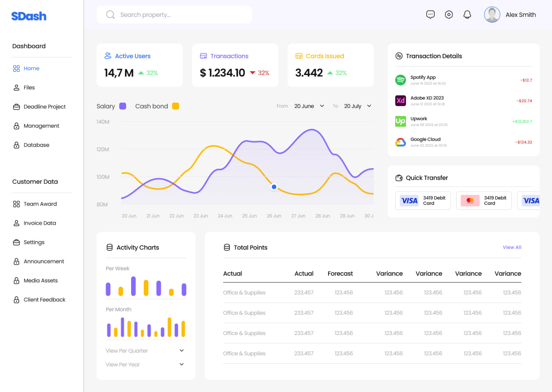This screenshot has width=552, height=392.
Task: Click Alex Smith profile avatar
Action: [492, 15]
